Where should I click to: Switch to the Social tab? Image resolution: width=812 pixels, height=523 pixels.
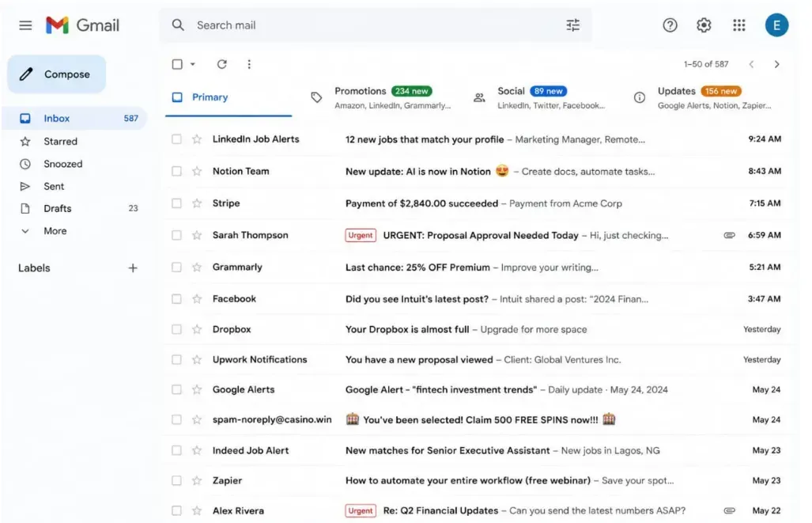point(538,97)
